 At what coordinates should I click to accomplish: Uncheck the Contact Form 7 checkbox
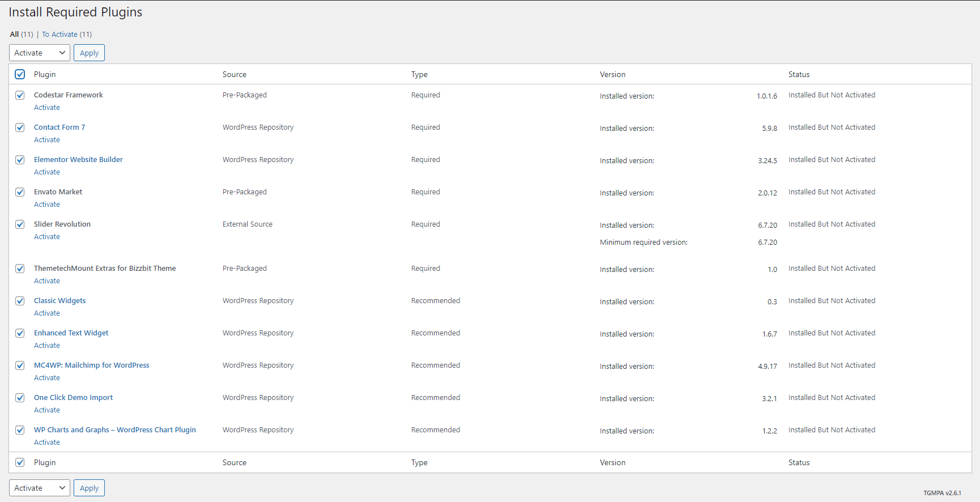click(x=20, y=127)
